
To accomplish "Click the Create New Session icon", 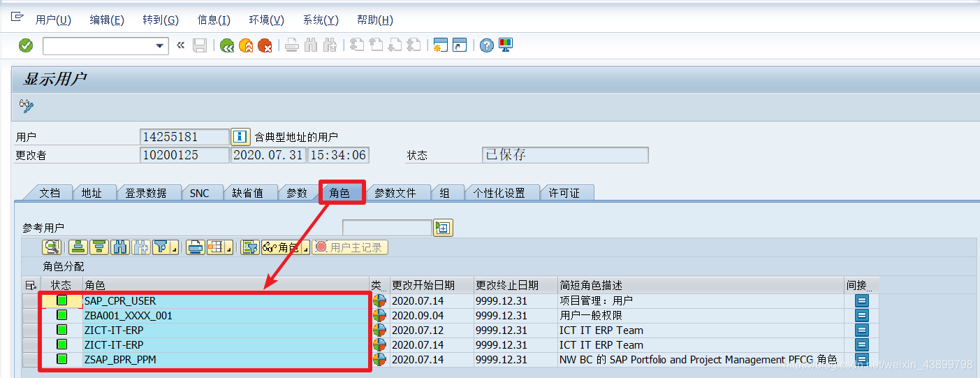I will pos(440,45).
